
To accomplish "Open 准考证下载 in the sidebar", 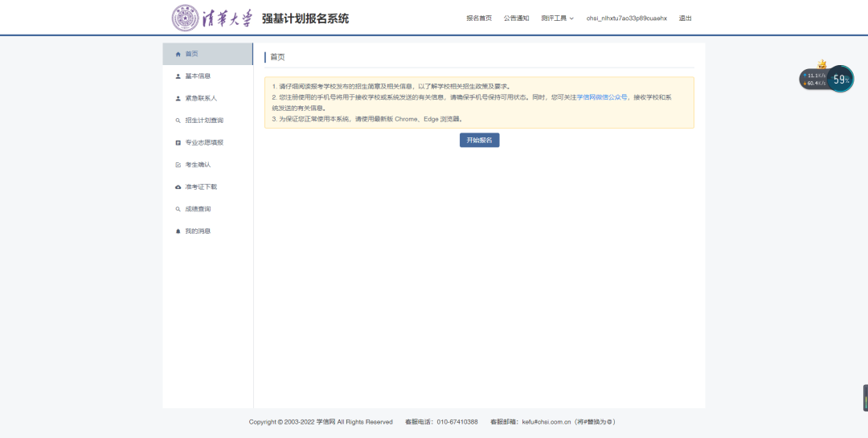I will pyautogui.click(x=207, y=187).
